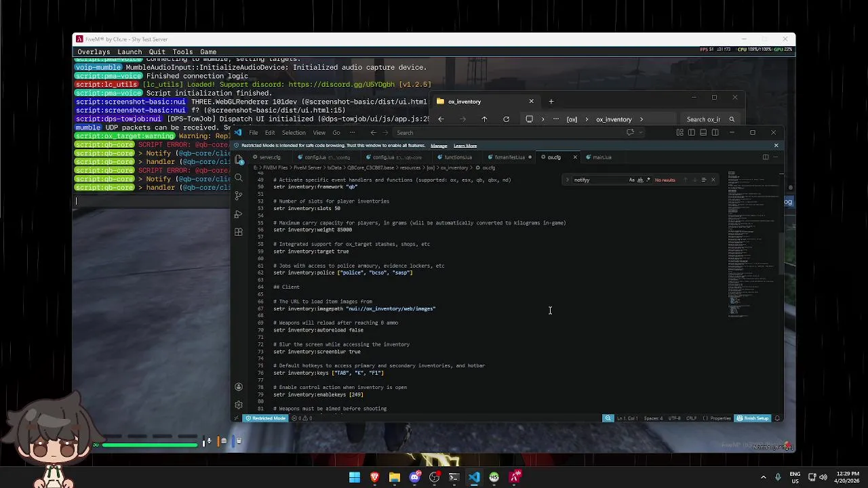Viewport: 868px width, 488px height.
Task: Open the Windows Start menu
Action: point(355,477)
